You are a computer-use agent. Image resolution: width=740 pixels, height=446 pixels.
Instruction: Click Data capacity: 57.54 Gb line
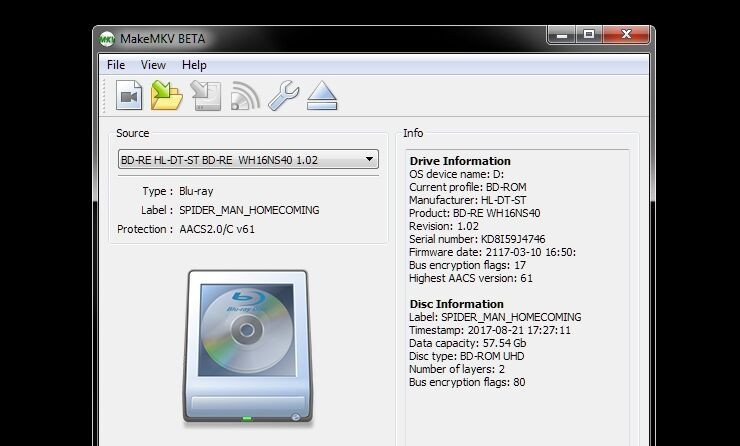coord(467,343)
